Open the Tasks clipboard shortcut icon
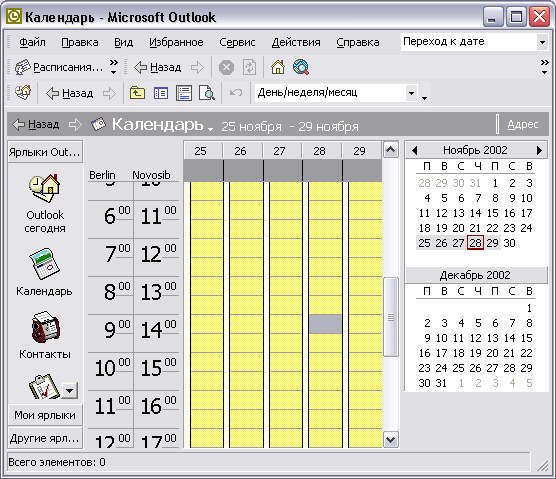This screenshot has height=479, width=556. click(44, 387)
